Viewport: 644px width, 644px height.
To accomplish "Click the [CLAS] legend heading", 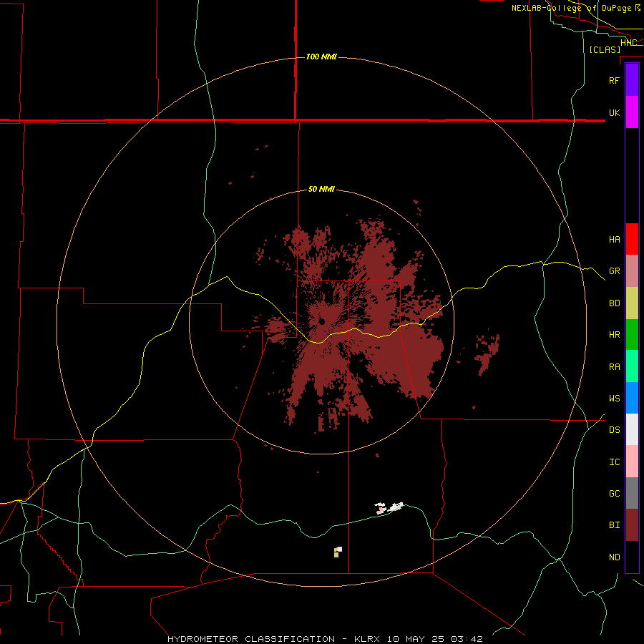I will (x=605, y=49).
